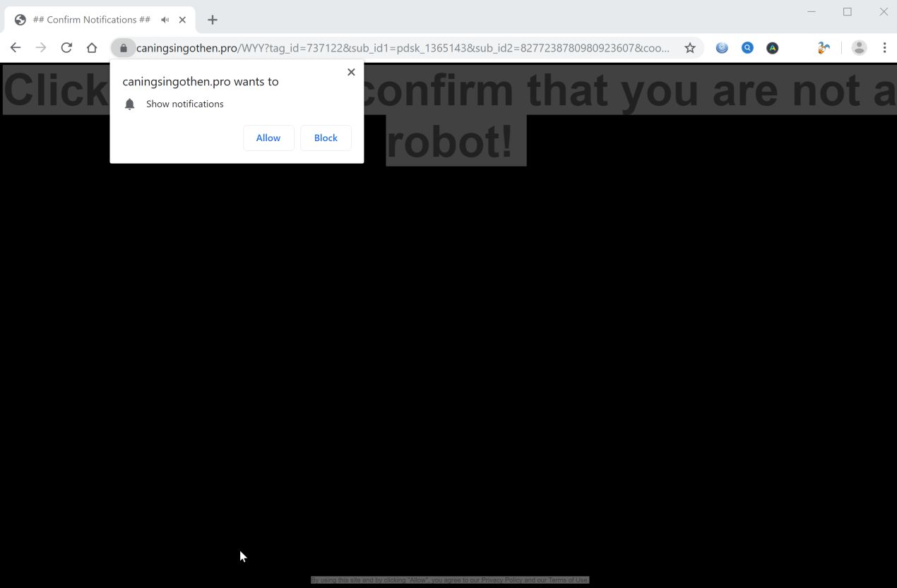Reload the current page
This screenshot has width=897, height=588.
click(x=66, y=47)
